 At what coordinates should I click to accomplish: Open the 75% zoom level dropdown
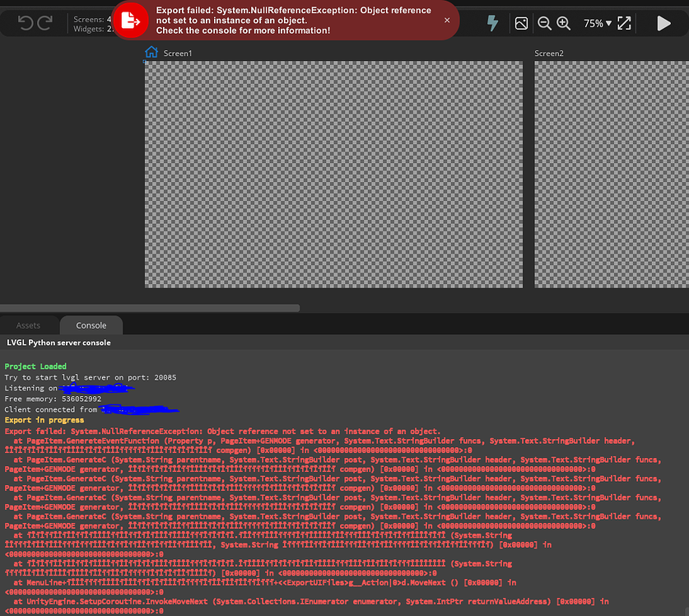(x=597, y=23)
